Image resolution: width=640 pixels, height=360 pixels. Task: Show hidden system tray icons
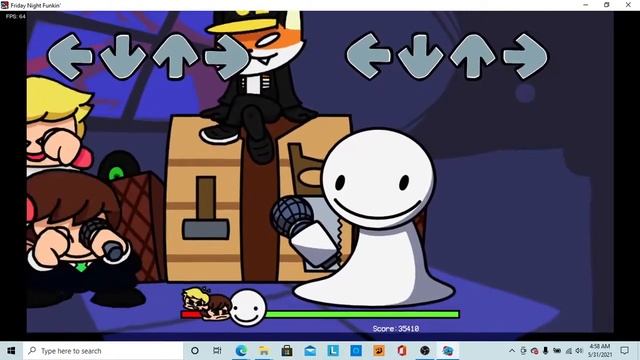[512, 351]
